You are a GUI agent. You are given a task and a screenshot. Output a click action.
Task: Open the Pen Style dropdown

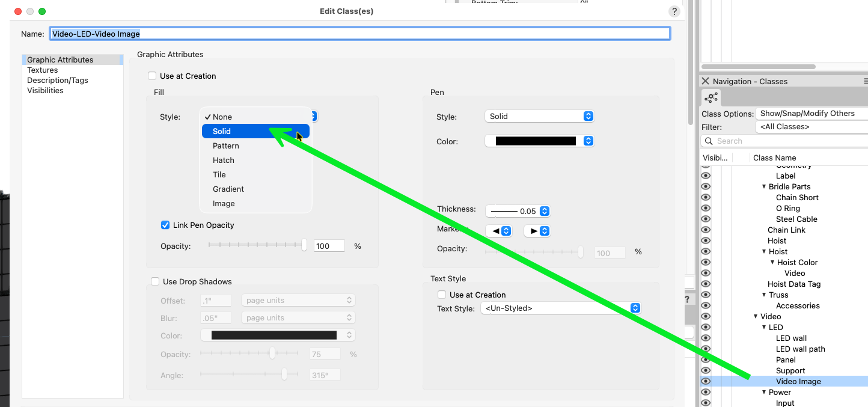pos(539,117)
